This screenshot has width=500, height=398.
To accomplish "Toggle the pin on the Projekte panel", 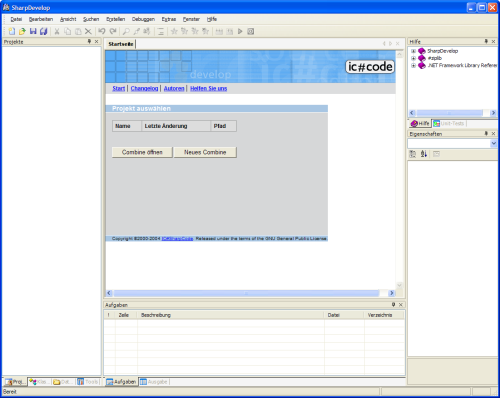I will coord(89,41).
